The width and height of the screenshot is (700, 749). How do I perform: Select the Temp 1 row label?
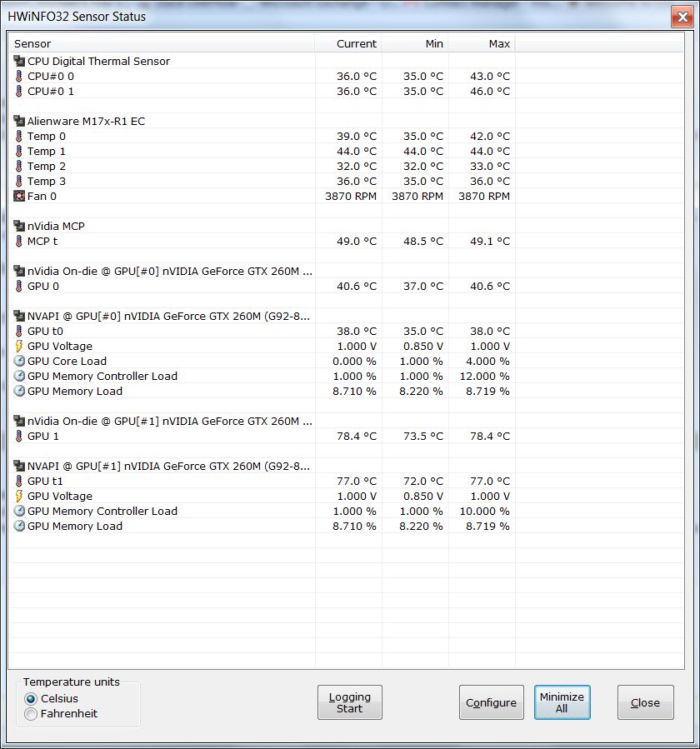[x=47, y=151]
